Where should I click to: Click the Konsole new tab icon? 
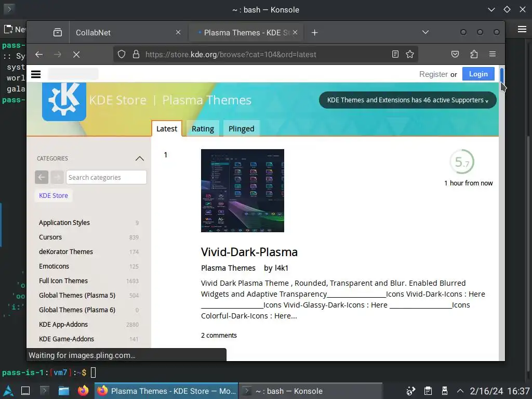(8, 29)
